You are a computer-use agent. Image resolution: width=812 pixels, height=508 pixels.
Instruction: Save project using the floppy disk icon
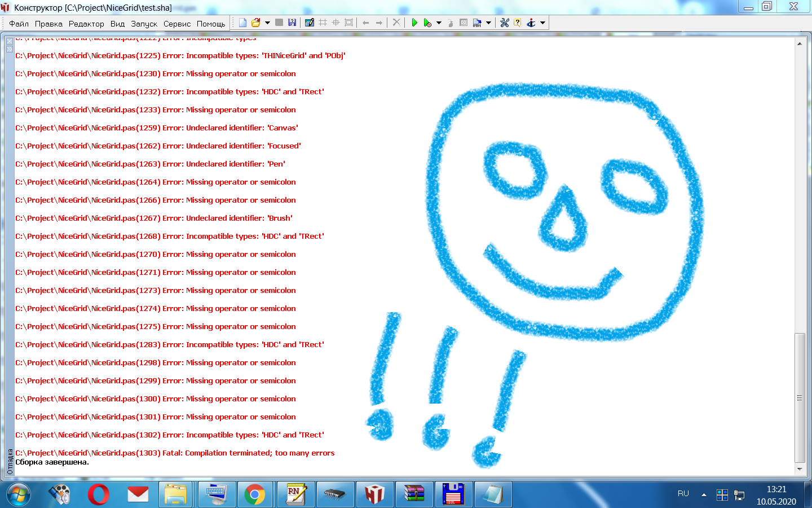(292, 23)
